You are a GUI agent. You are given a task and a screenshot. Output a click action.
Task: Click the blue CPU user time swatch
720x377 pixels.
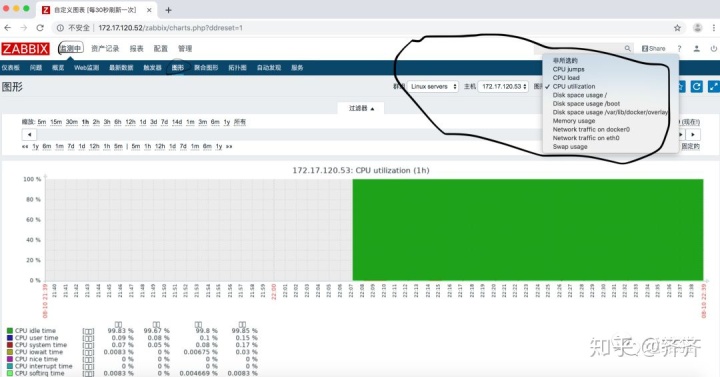[x=10, y=338]
